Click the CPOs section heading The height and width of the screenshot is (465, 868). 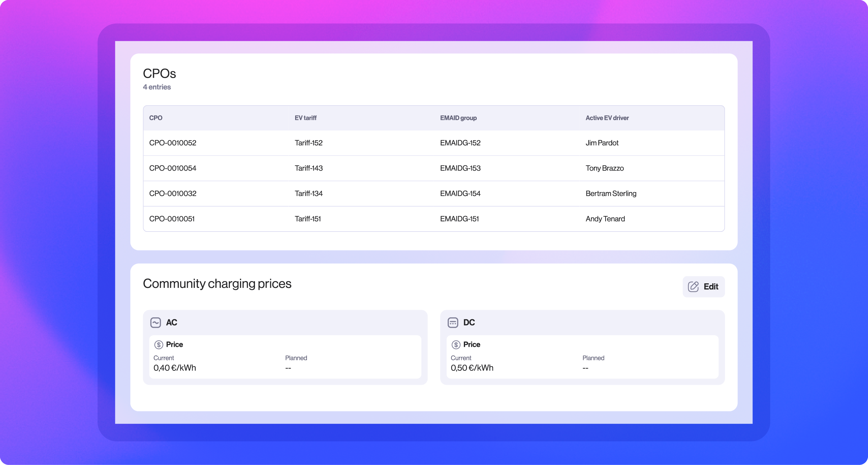(160, 73)
